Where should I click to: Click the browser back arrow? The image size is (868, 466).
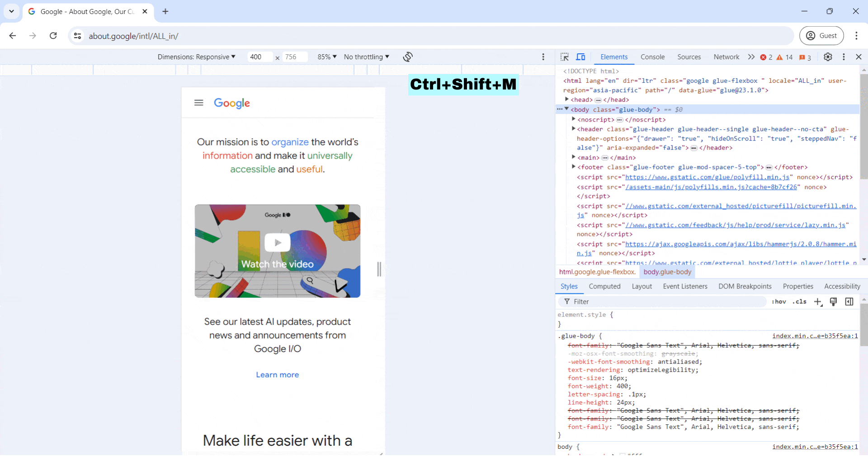pos(13,36)
